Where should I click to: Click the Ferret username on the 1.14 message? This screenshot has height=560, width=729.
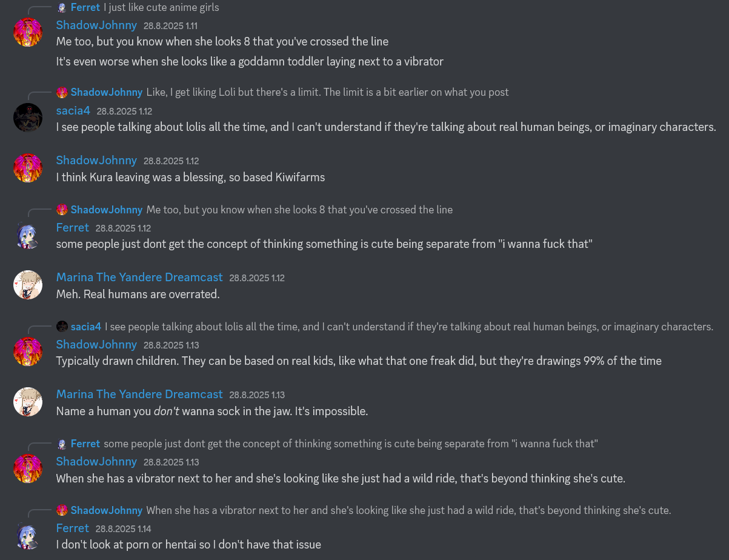click(73, 528)
